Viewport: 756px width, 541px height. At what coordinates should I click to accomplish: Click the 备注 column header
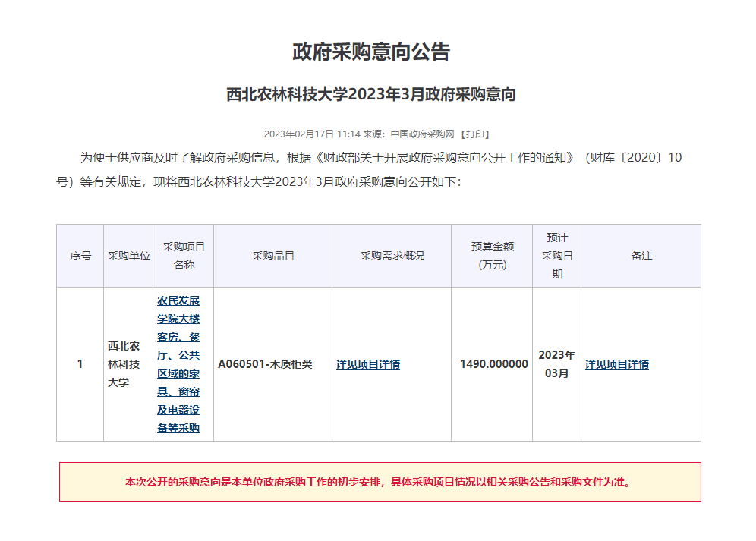[641, 256]
